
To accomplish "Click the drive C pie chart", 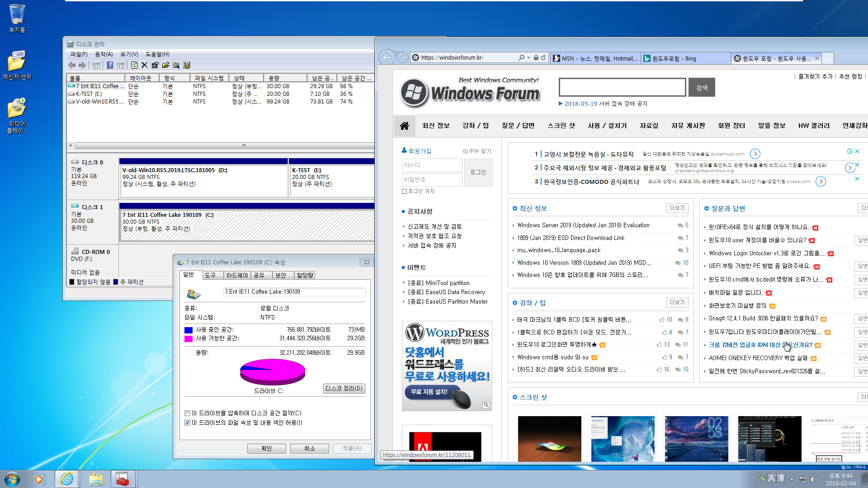I will [x=272, y=371].
